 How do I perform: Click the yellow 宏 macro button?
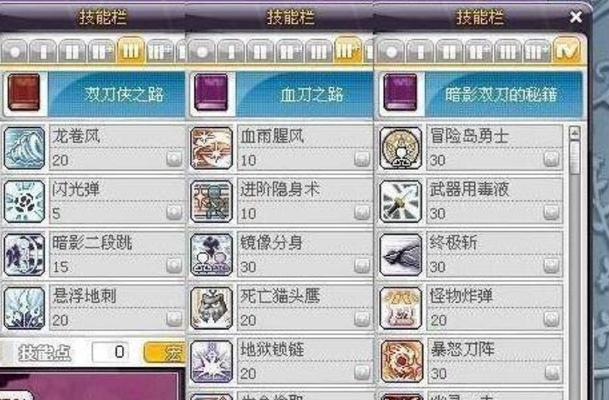click(165, 352)
